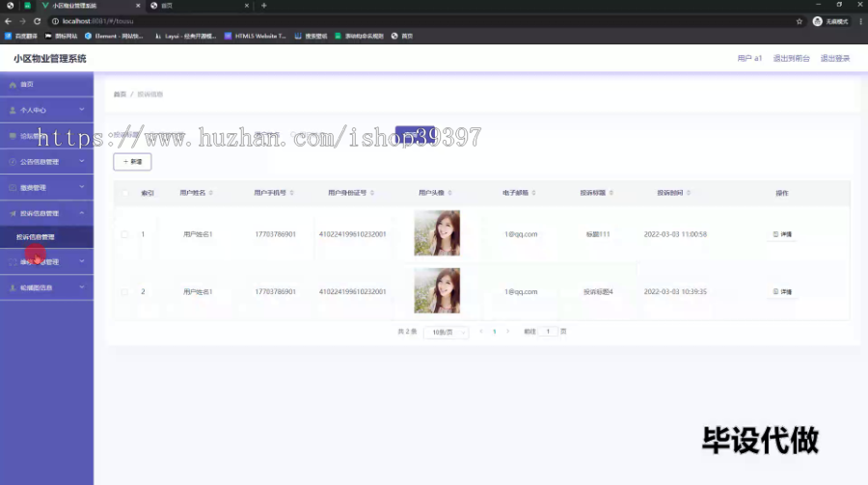Expand the 个人中心 sidebar menu chevron

(82, 110)
